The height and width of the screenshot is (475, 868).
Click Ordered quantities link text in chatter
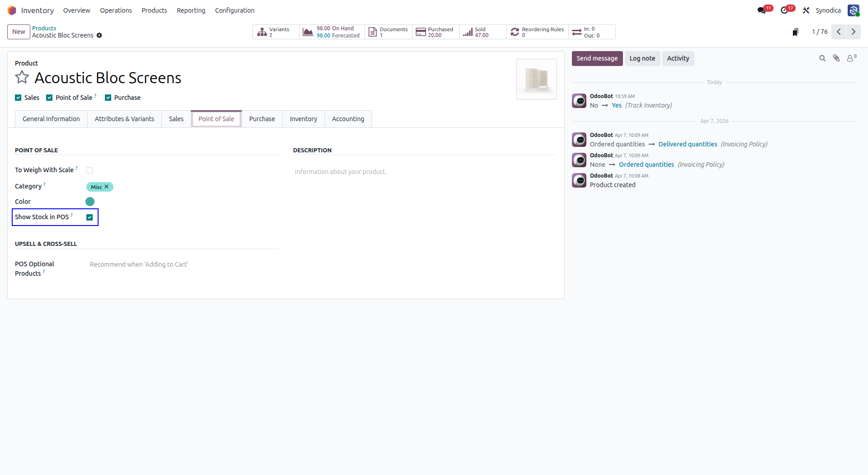[x=646, y=165]
